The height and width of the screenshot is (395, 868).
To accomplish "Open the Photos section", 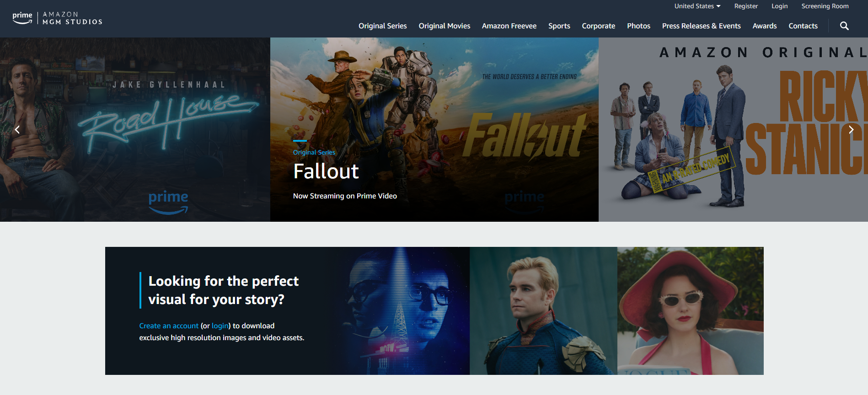I will (x=638, y=26).
